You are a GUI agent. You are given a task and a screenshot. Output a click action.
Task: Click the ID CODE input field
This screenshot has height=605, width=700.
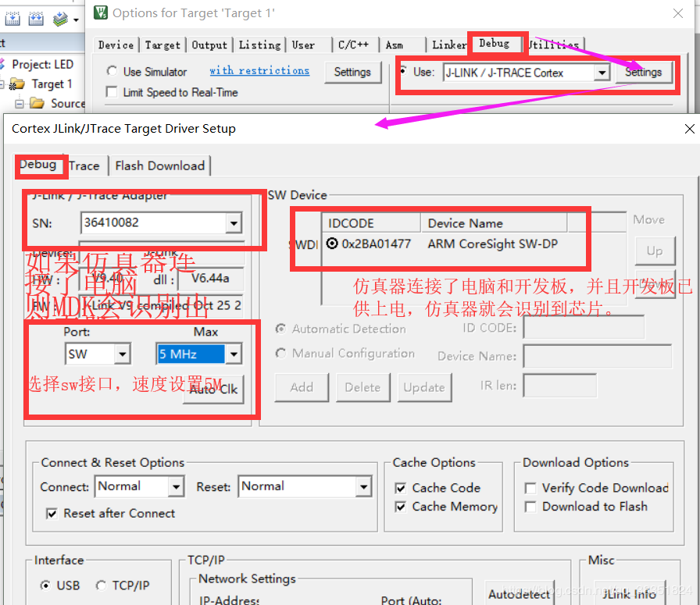coord(584,328)
